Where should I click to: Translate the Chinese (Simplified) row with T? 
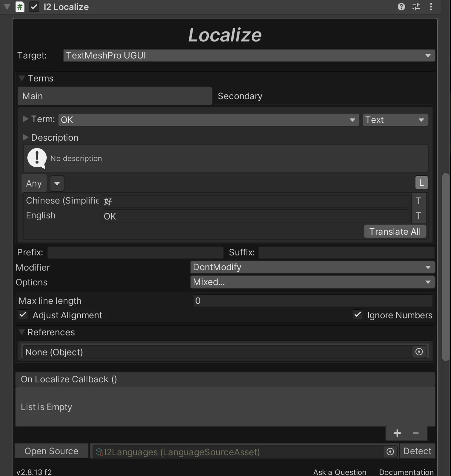click(418, 201)
